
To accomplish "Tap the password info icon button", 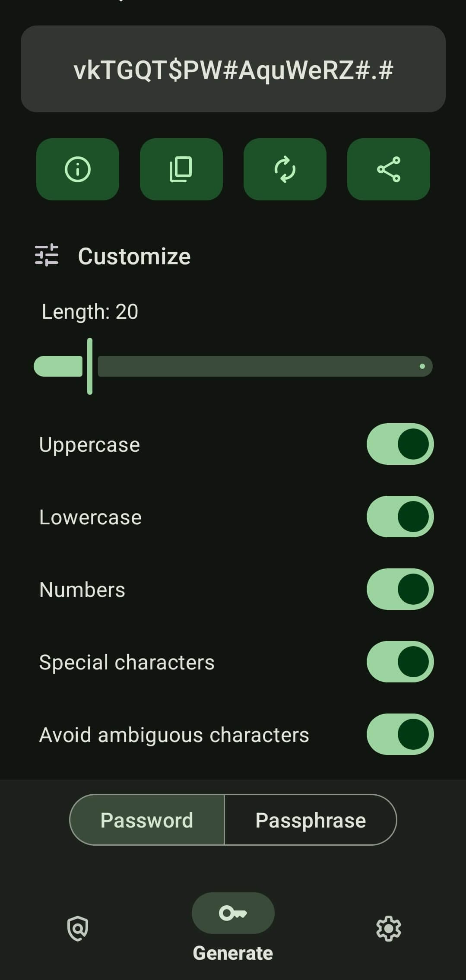I will (x=78, y=169).
